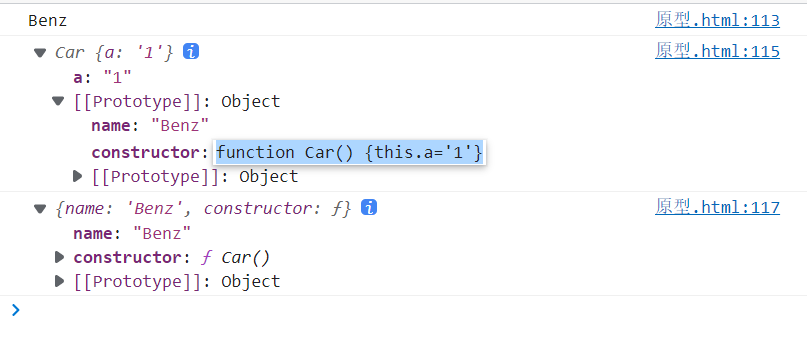This screenshot has height=364, width=807.
Task: Open source link 原型.html:115
Action: coord(717,51)
